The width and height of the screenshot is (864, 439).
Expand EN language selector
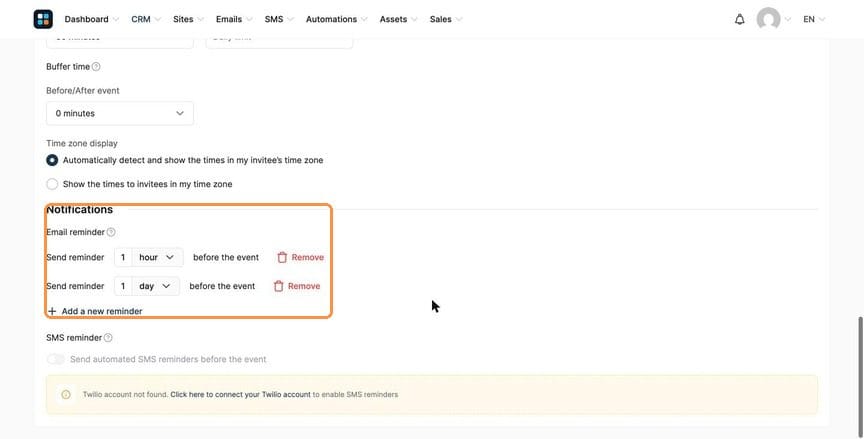(x=814, y=19)
